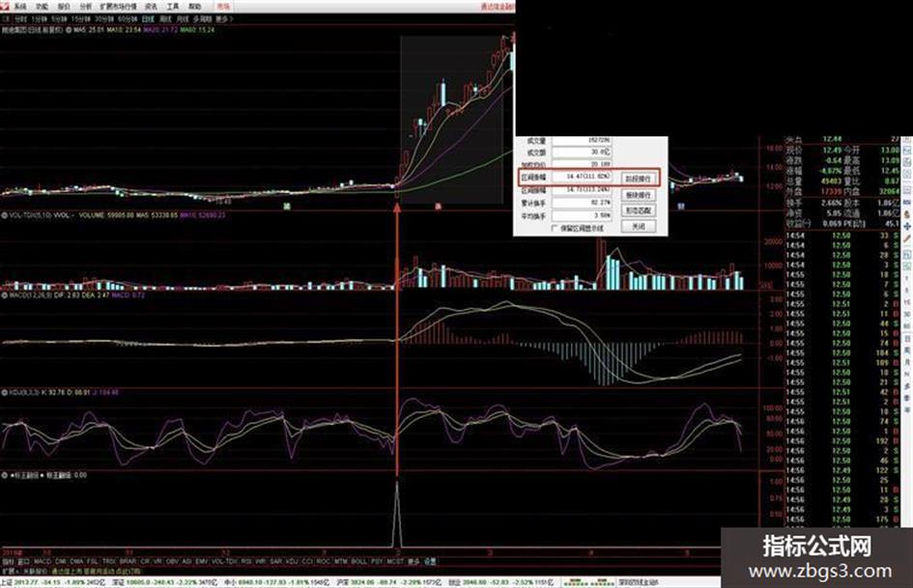This screenshot has height=588, width=913.
Task: Open the 功能 menu
Action: (x=42, y=7)
